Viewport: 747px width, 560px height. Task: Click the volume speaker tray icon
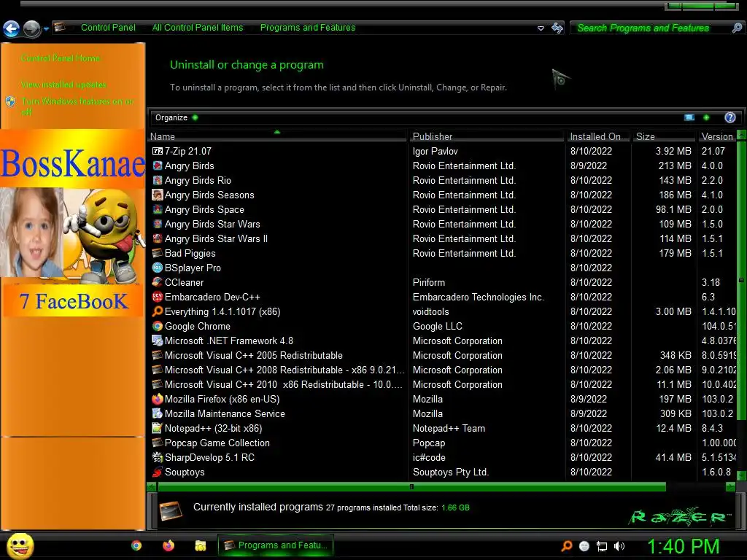pyautogui.click(x=619, y=546)
